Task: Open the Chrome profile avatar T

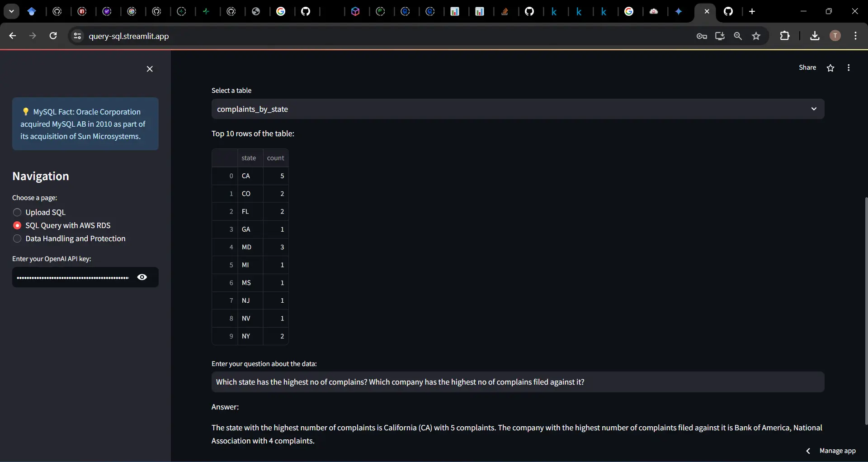Action: click(835, 36)
